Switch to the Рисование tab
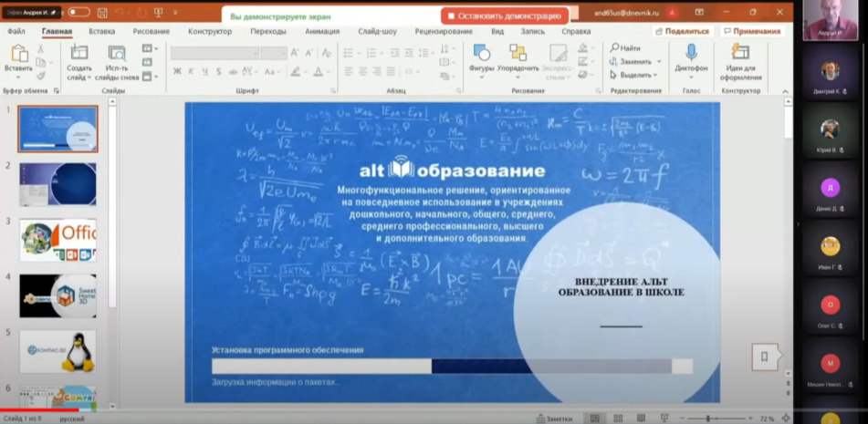This screenshot has height=424, width=868. [152, 32]
